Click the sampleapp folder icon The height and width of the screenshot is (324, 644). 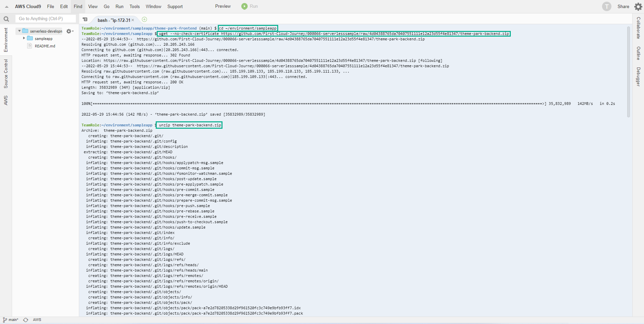(30, 38)
